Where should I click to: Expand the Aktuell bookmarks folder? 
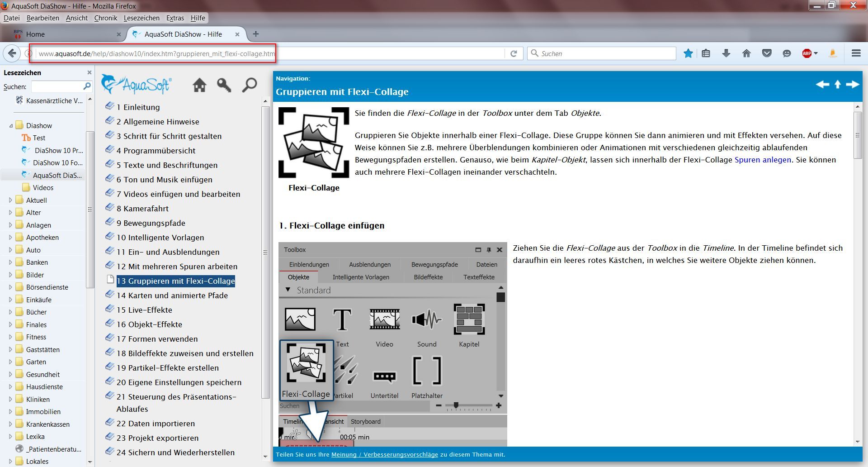[x=11, y=200]
